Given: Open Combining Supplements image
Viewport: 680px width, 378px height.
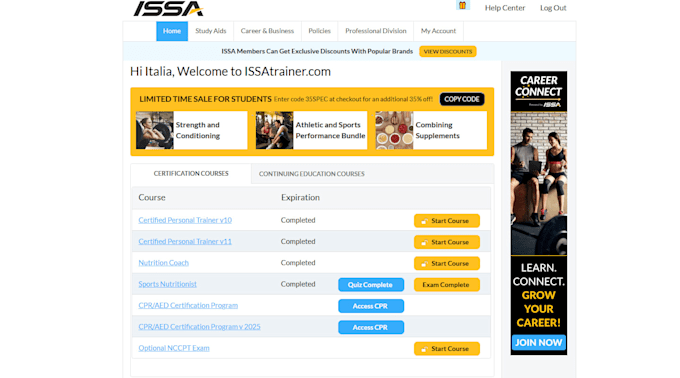Looking at the screenshot, I should coord(394,130).
